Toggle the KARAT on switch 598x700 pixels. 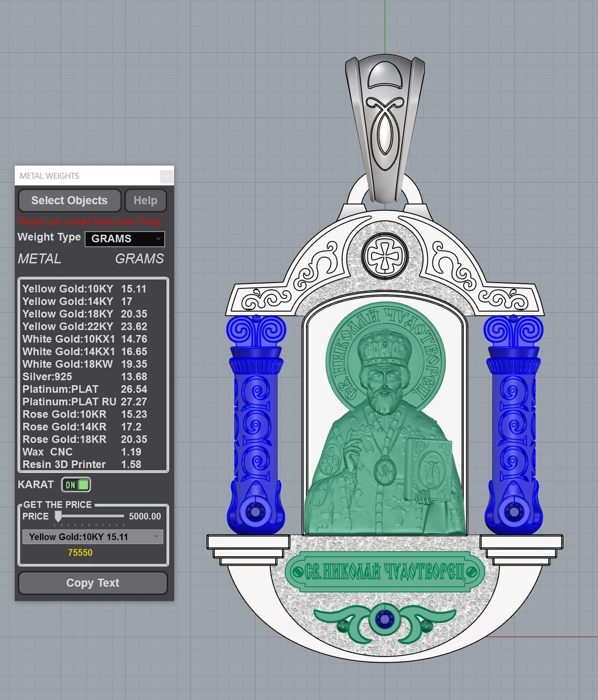tap(76, 485)
